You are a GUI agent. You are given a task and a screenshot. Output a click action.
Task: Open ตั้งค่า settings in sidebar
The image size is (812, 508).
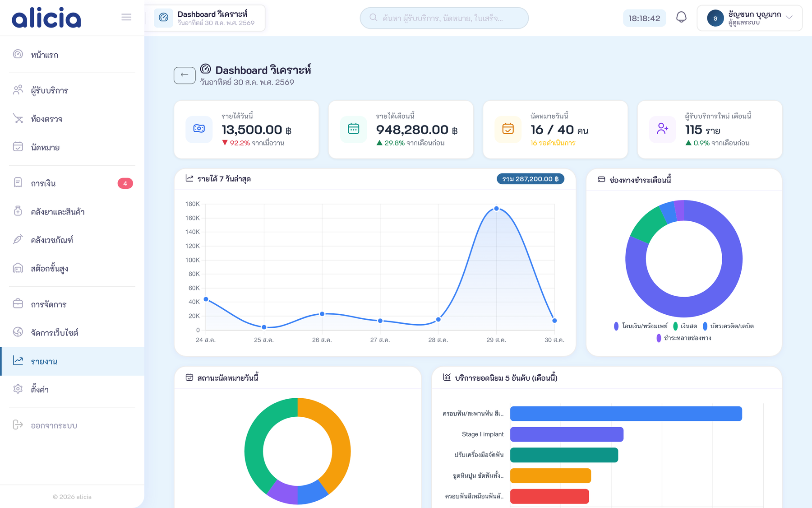click(x=72, y=389)
